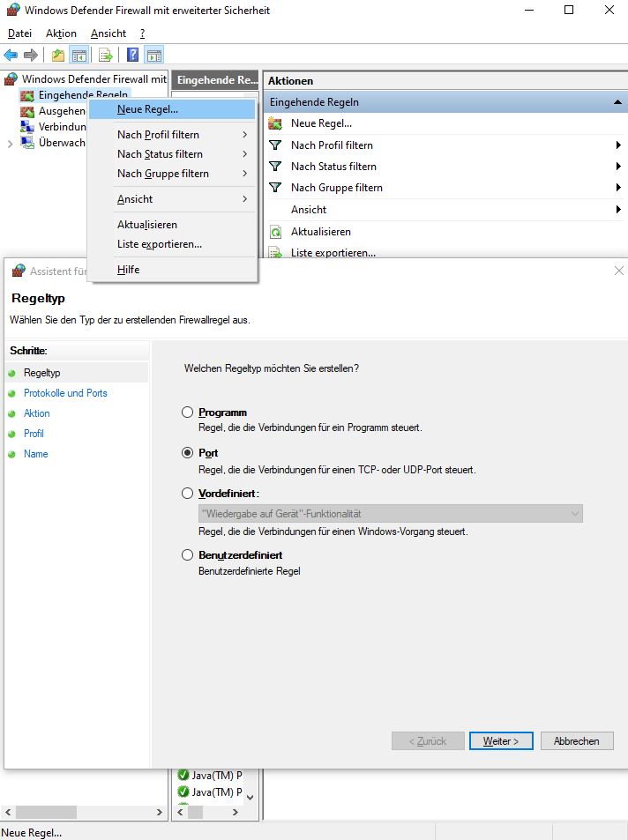This screenshot has width=628, height=840.
Task: Click the < Zurück button
Action: (x=428, y=741)
